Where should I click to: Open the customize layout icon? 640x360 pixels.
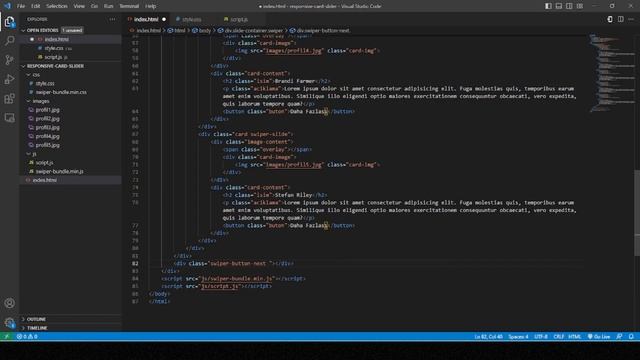(580, 6)
